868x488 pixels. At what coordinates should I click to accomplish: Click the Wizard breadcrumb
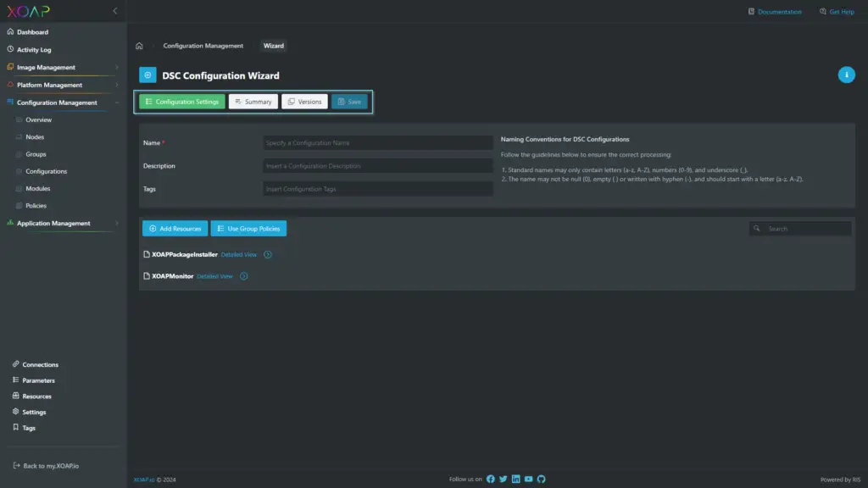tap(274, 46)
